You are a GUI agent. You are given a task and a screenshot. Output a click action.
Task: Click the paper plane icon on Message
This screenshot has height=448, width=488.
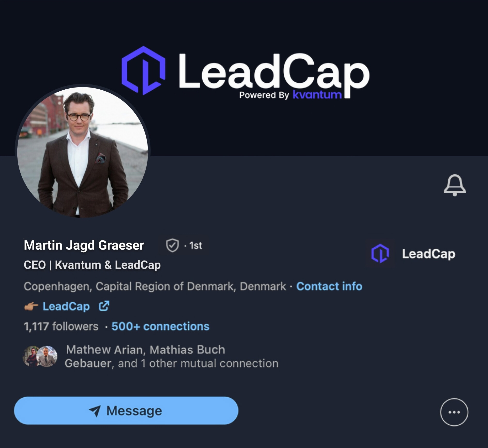(95, 411)
